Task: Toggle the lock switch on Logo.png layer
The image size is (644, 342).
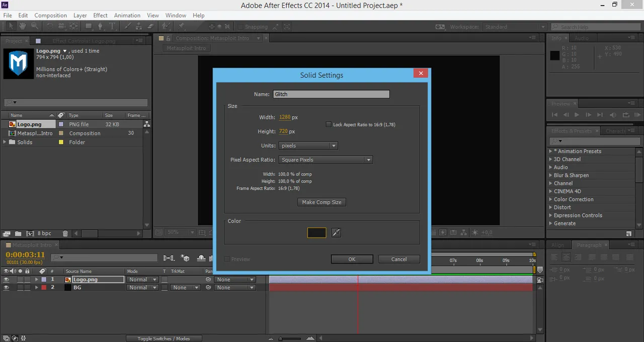Action: click(27, 280)
